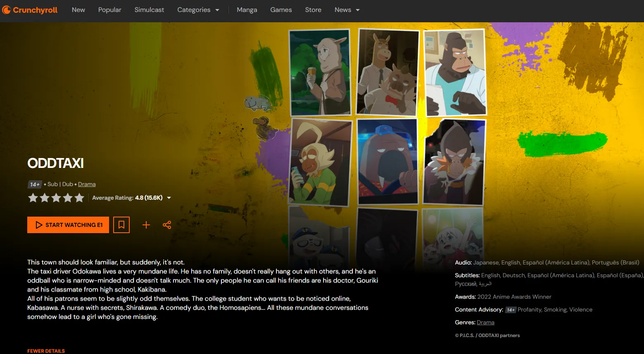Image resolution: width=644 pixels, height=354 pixels.
Task: Click the plus icon to add to list
Action: 146,225
